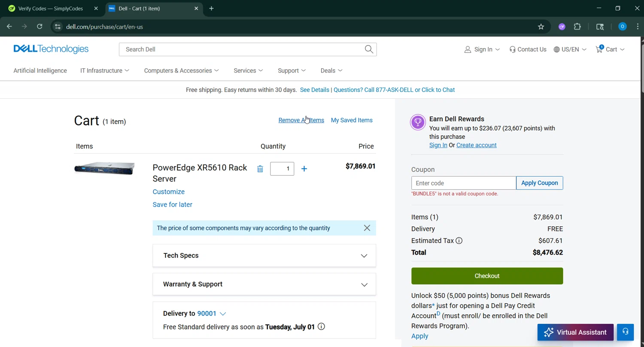This screenshot has width=644, height=347.
Task: Open the media control sidebar icon
Action: (x=600, y=27)
